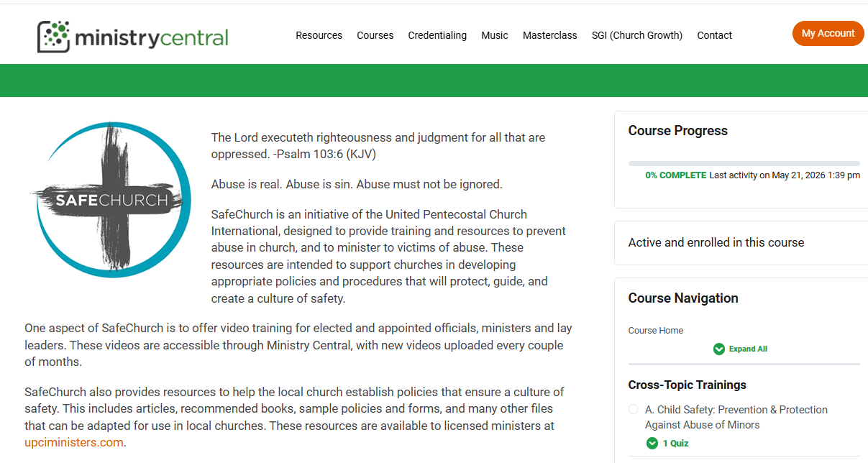Viewport: 868px width, 463px height.
Task: Click the course progress bar
Action: [744, 164]
